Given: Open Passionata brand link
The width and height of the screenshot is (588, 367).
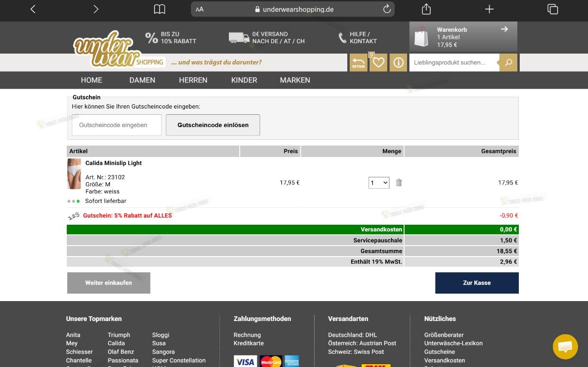Looking at the screenshot, I should click(123, 360).
